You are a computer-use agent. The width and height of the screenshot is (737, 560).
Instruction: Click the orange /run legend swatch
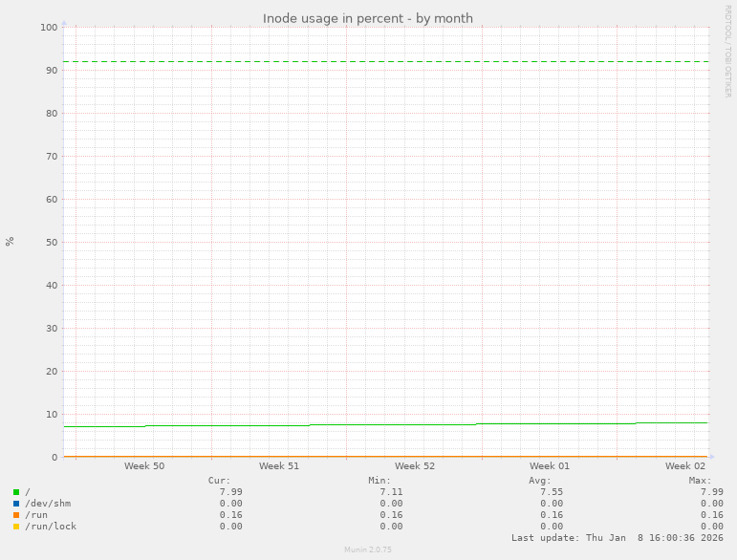click(x=16, y=515)
